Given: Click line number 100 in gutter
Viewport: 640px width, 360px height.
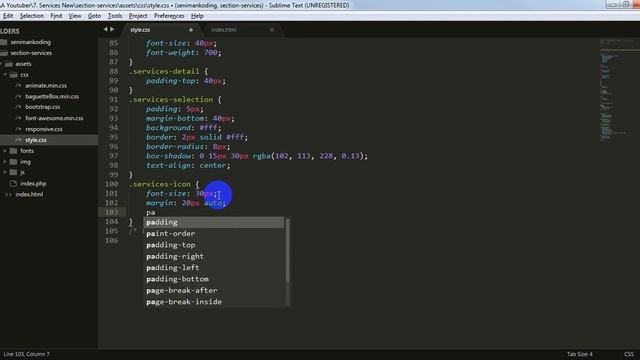Looking at the screenshot, I should point(111,184).
